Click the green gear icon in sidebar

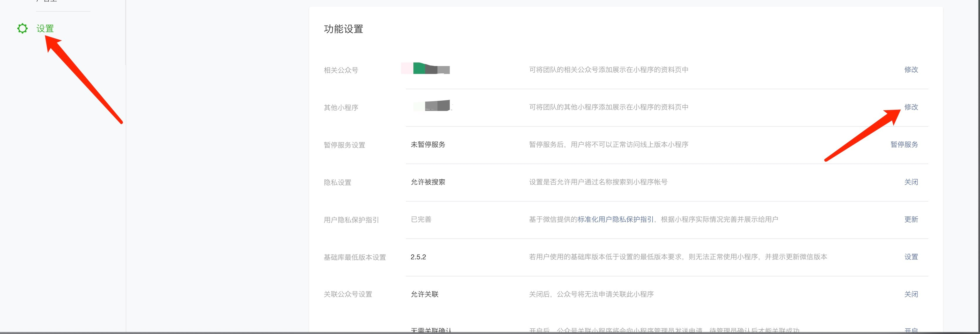[22, 28]
